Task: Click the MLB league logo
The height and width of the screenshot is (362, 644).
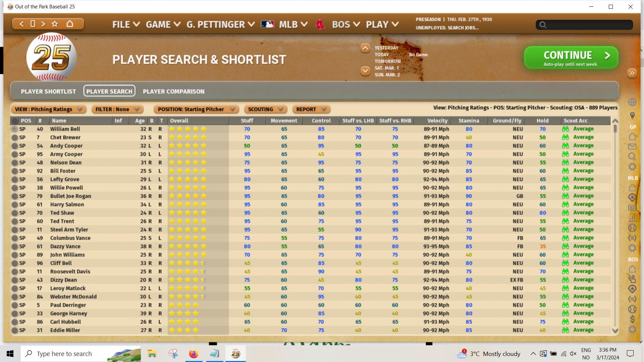Action: [267, 24]
